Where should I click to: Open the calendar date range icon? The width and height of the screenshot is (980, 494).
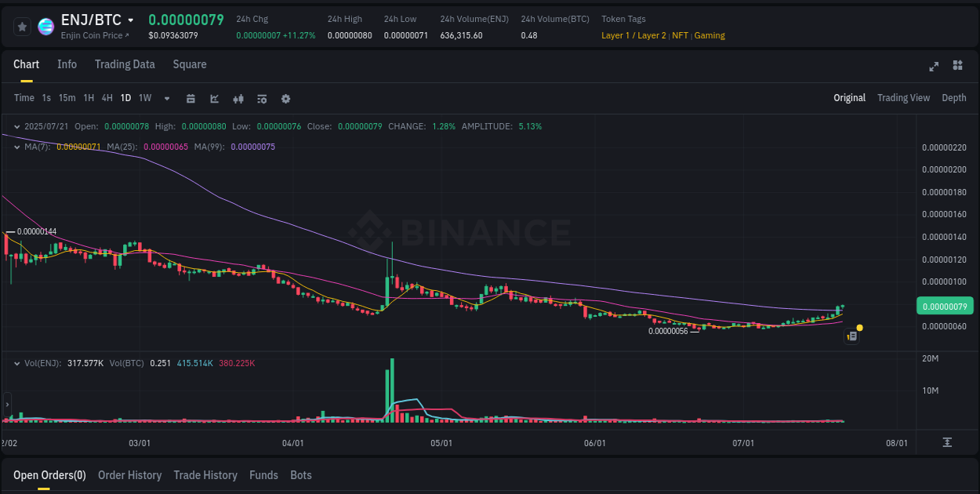coord(191,99)
